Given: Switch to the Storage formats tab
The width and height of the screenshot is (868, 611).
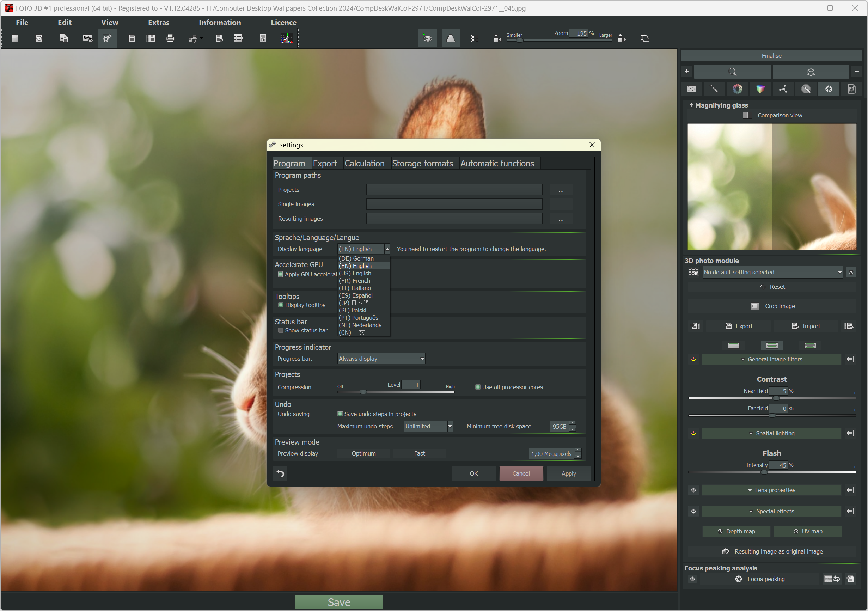Looking at the screenshot, I should pos(422,163).
